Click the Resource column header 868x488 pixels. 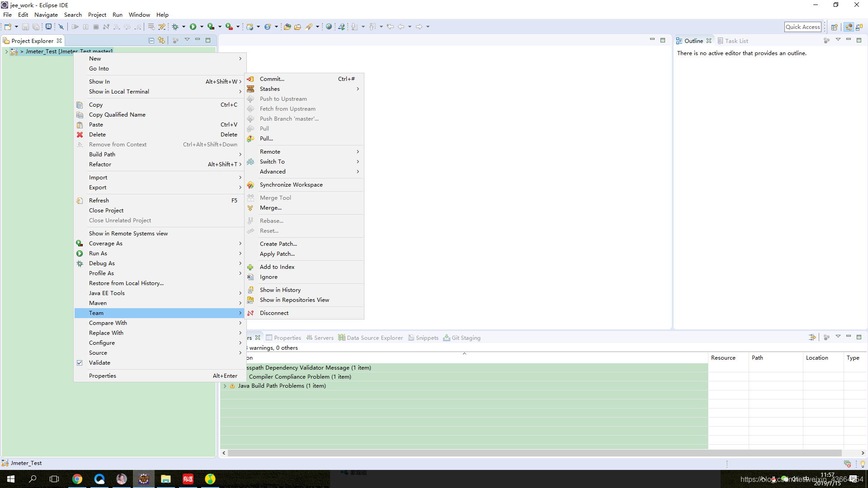tap(728, 358)
